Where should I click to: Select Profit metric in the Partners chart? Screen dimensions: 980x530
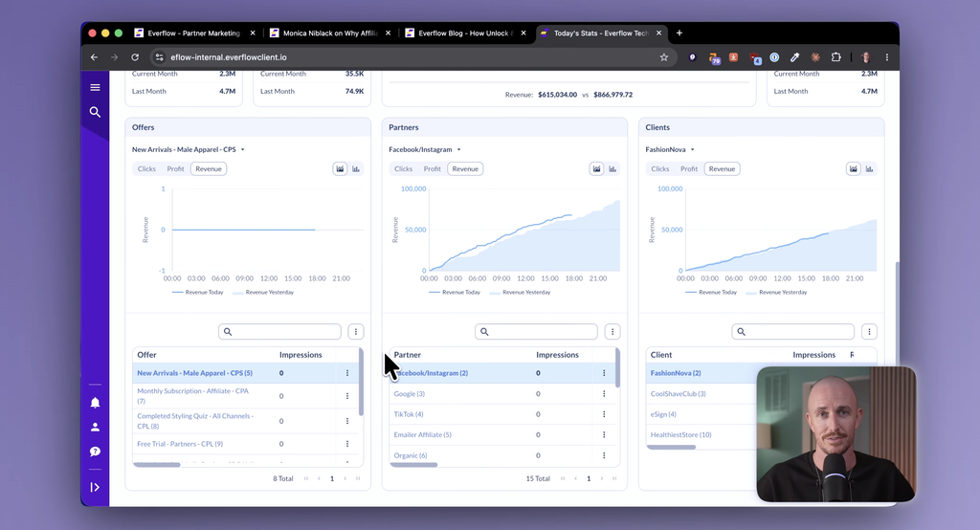tap(433, 168)
